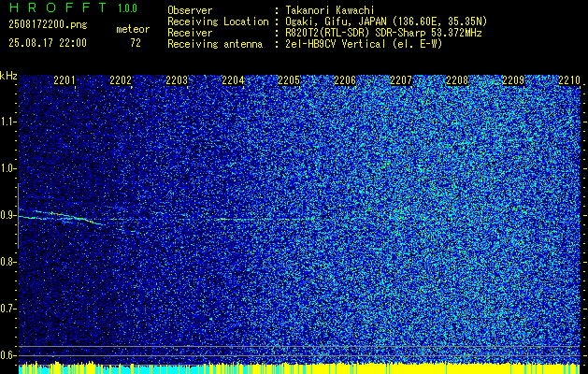The height and width of the screenshot is (374, 588).
Task: Click the Receiving Location label
Action: [218, 22]
